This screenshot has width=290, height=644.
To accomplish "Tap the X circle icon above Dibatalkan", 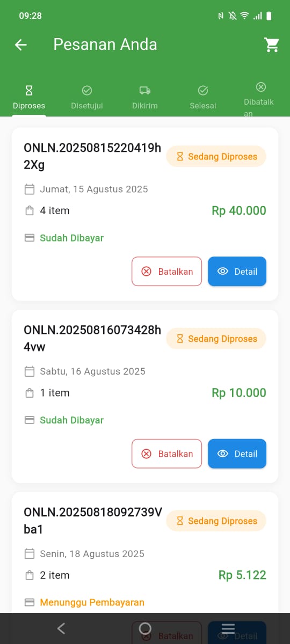I will click(x=260, y=86).
